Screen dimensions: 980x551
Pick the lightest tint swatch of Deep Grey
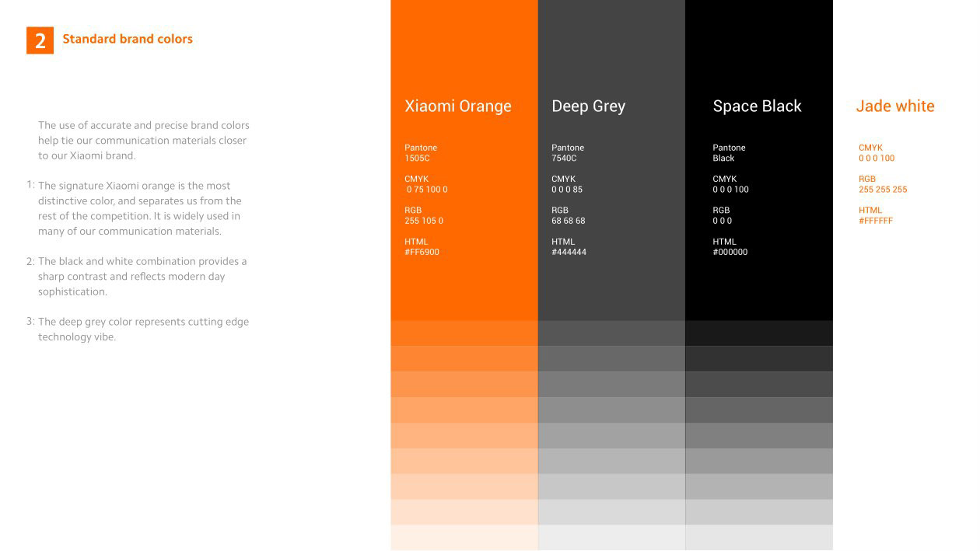(611, 538)
